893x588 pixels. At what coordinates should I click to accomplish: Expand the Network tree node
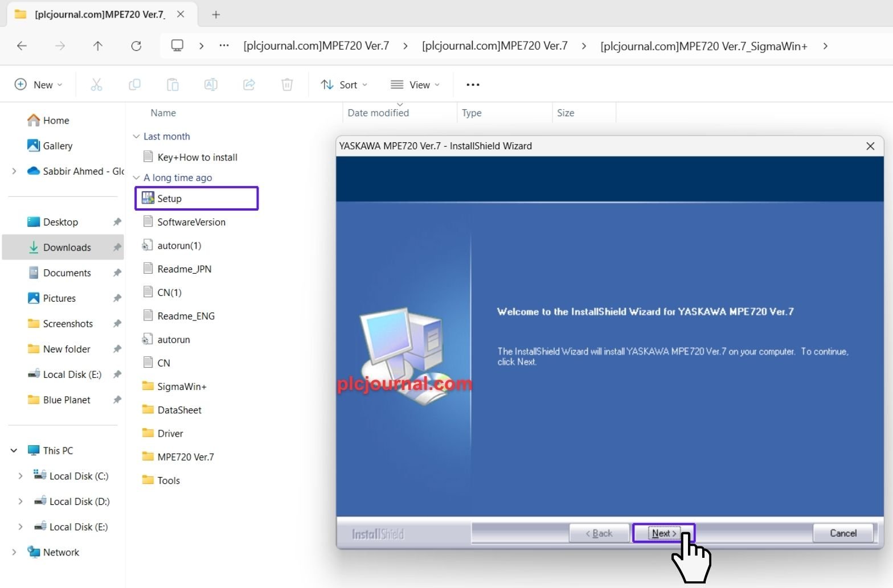point(14,552)
